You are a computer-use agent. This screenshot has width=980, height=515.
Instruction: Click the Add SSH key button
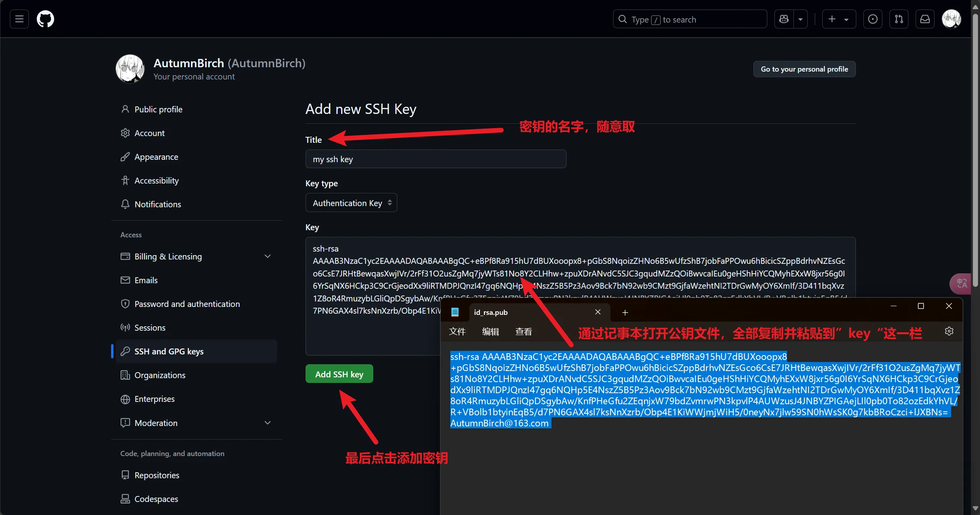(x=339, y=374)
